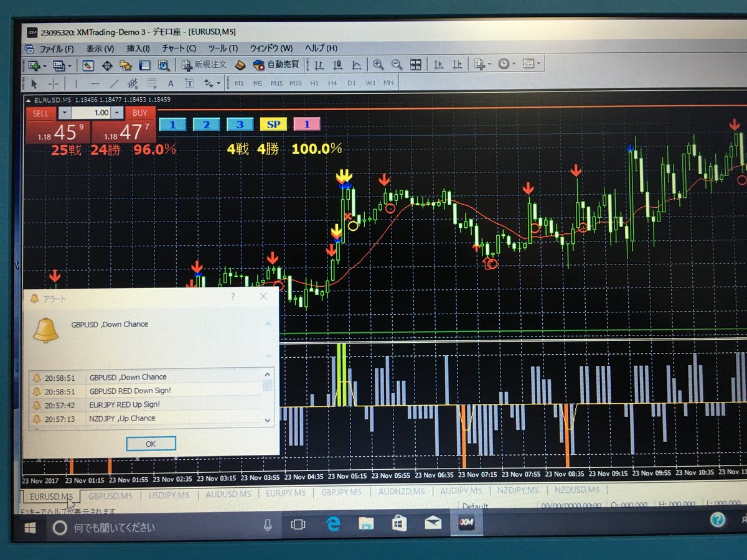Switch to M15 timeframe

[277, 83]
